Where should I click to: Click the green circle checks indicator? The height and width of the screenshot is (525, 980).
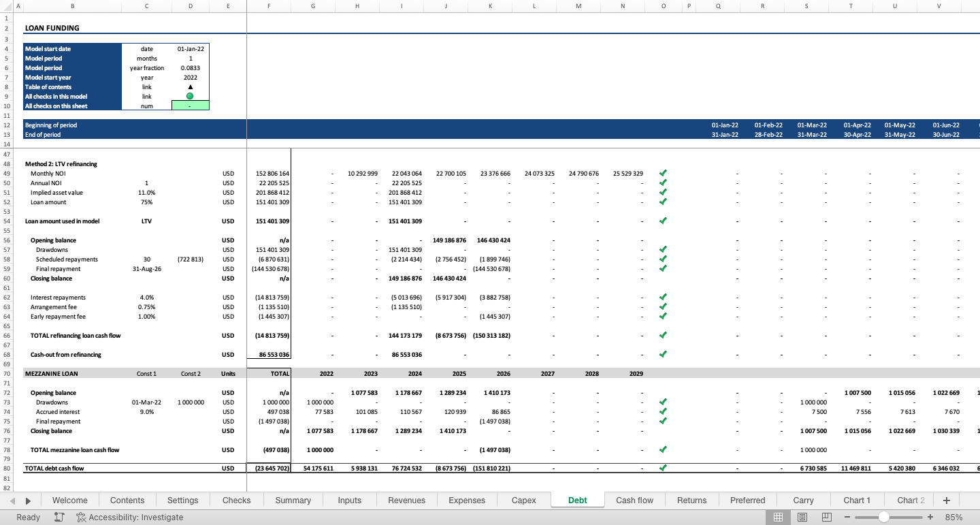[190, 97]
